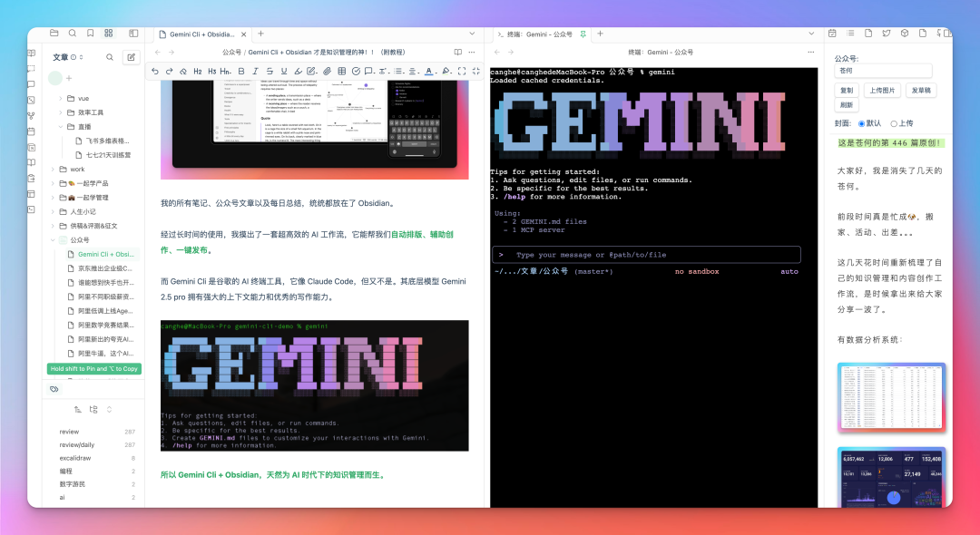Open more options for the note pane

(x=472, y=52)
